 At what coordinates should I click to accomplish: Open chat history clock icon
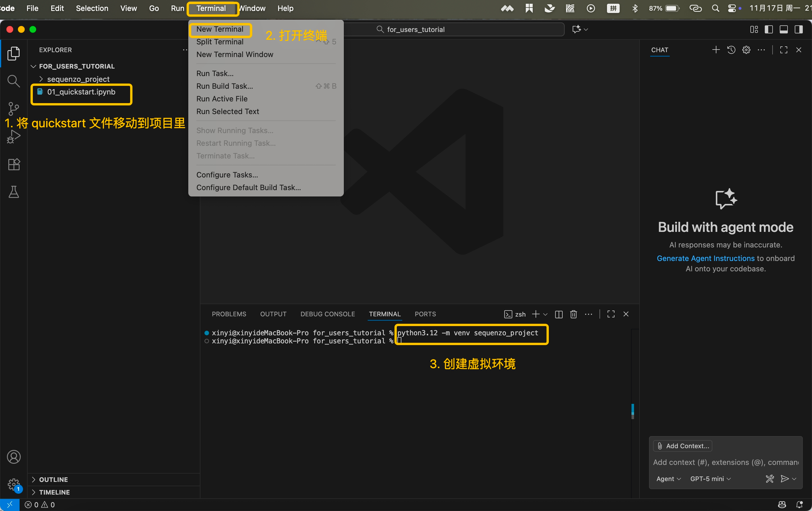(731, 50)
